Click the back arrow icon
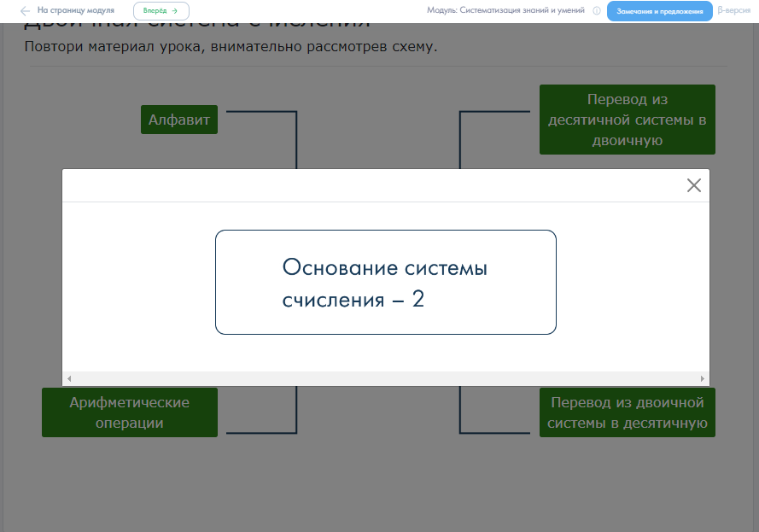The width and height of the screenshot is (759, 532). [x=25, y=10]
